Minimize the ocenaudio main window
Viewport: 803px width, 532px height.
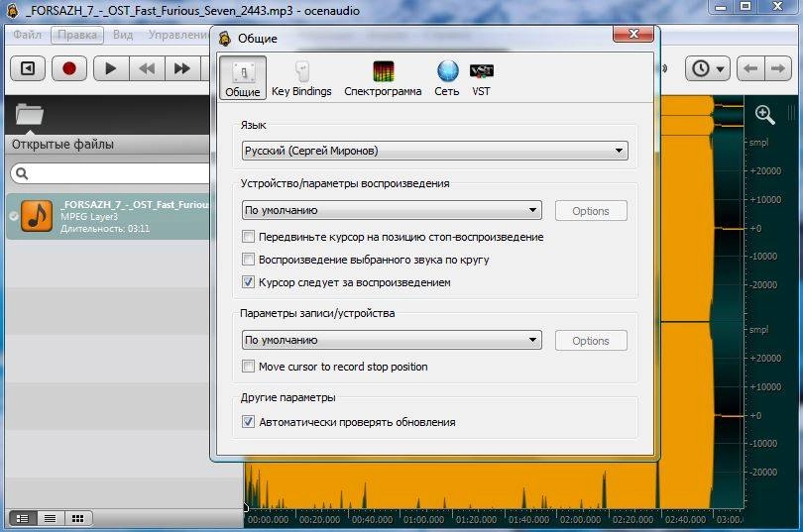tap(721, 8)
